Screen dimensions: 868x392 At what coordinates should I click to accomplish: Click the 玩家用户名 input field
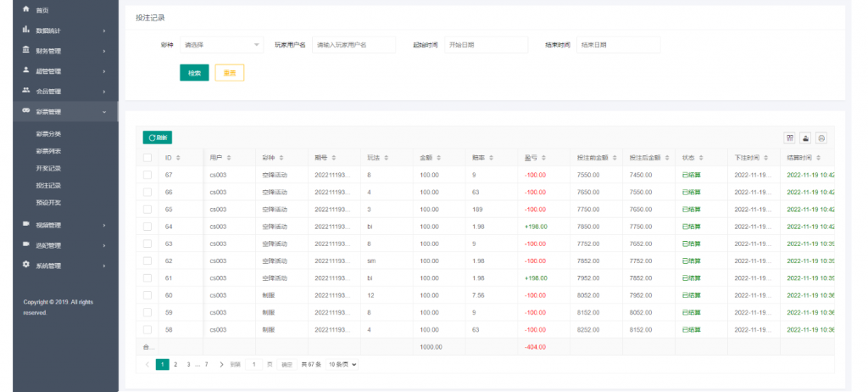click(353, 45)
